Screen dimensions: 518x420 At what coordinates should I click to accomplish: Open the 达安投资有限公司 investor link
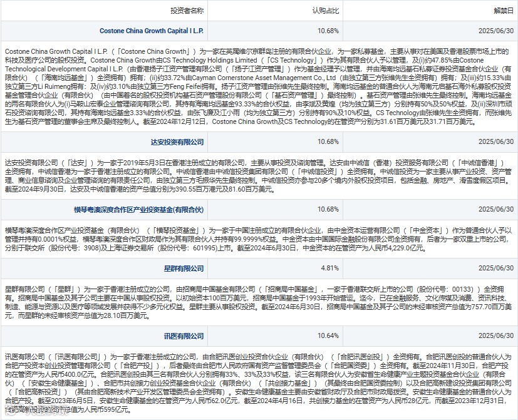177,142
